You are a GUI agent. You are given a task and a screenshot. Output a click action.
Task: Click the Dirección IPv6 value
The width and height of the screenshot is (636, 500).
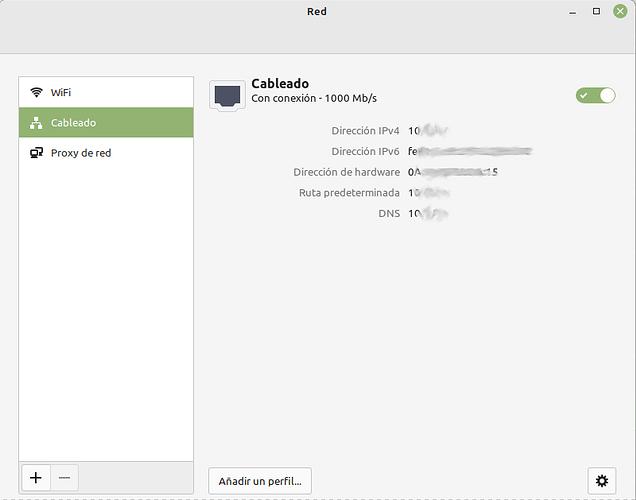click(470, 151)
